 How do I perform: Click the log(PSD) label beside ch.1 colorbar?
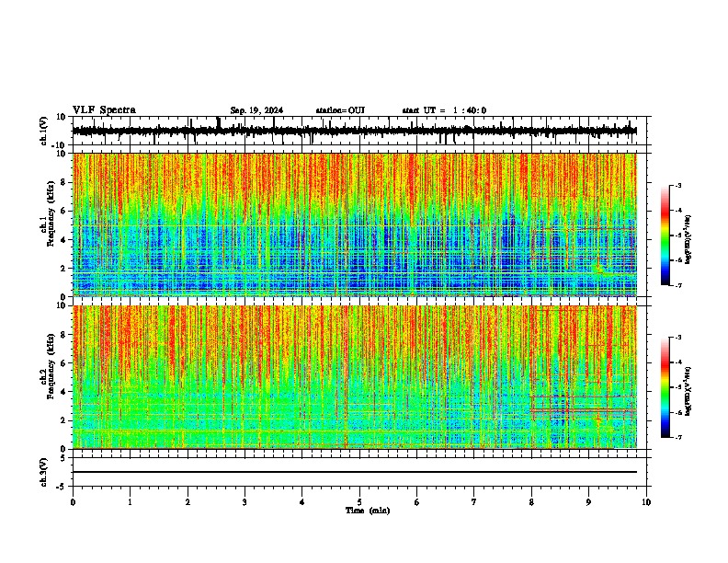click(x=688, y=240)
